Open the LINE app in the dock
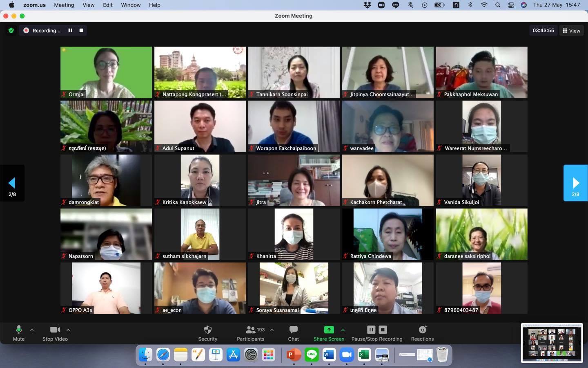The image size is (588, 368). (312, 355)
